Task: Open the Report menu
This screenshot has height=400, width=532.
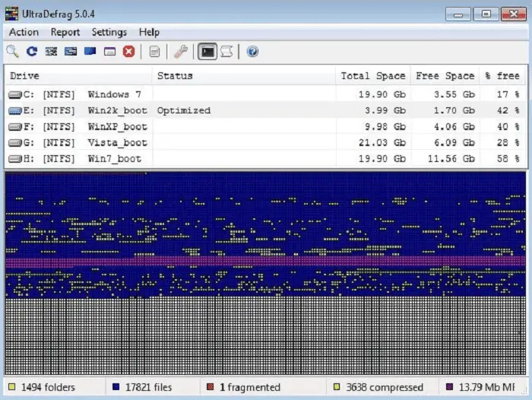Action: pyautogui.click(x=65, y=32)
